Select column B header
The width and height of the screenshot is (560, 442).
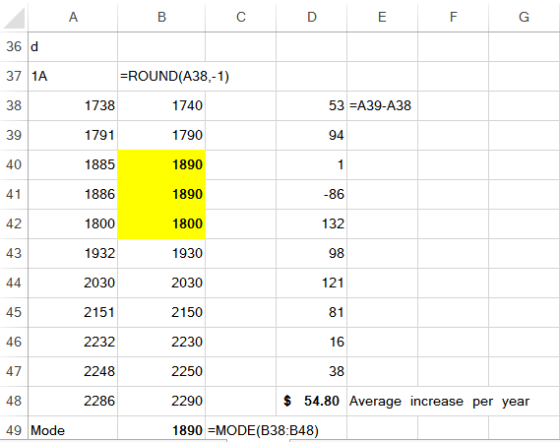(x=161, y=16)
